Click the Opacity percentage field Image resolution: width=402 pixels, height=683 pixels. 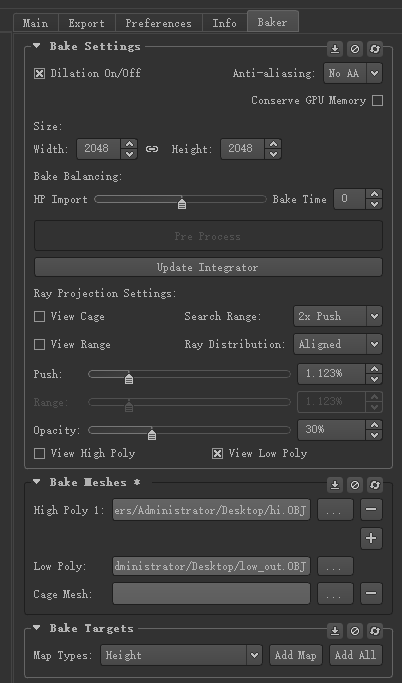331,429
